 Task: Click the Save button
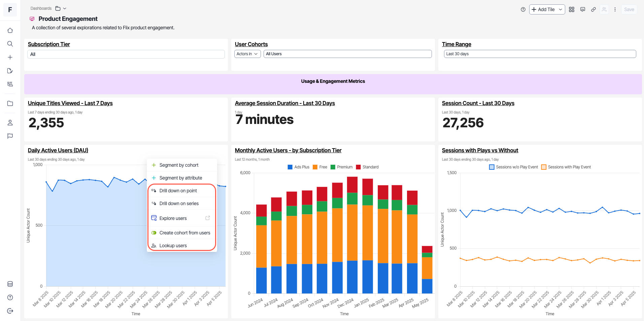coord(629,9)
